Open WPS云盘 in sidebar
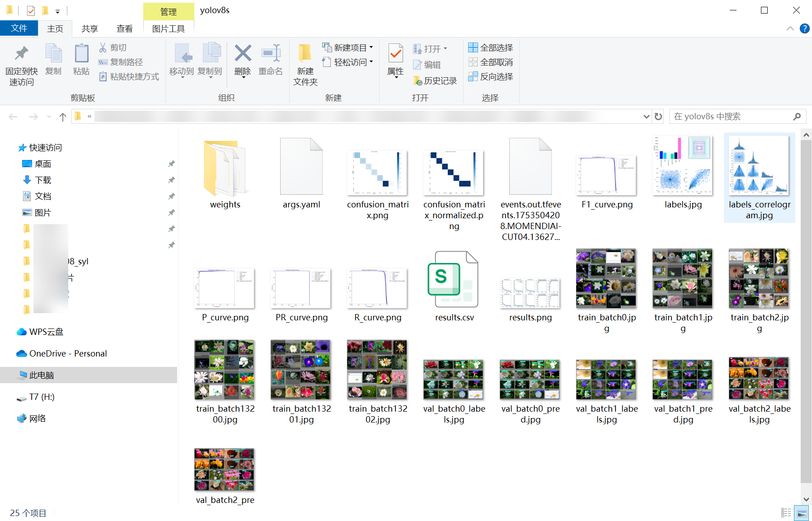Image resolution: width=812 pixels, height=521 pixels. [x=40, y=332]
